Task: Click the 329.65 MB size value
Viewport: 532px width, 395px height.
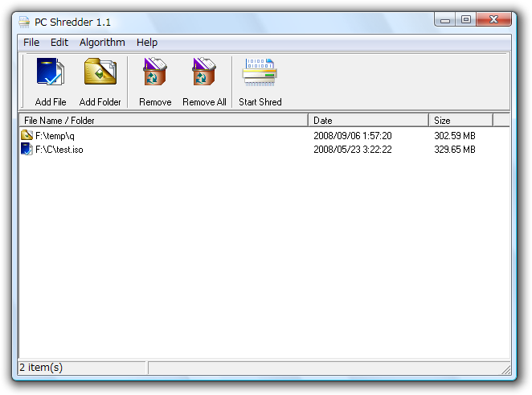Action: [455, 150]
